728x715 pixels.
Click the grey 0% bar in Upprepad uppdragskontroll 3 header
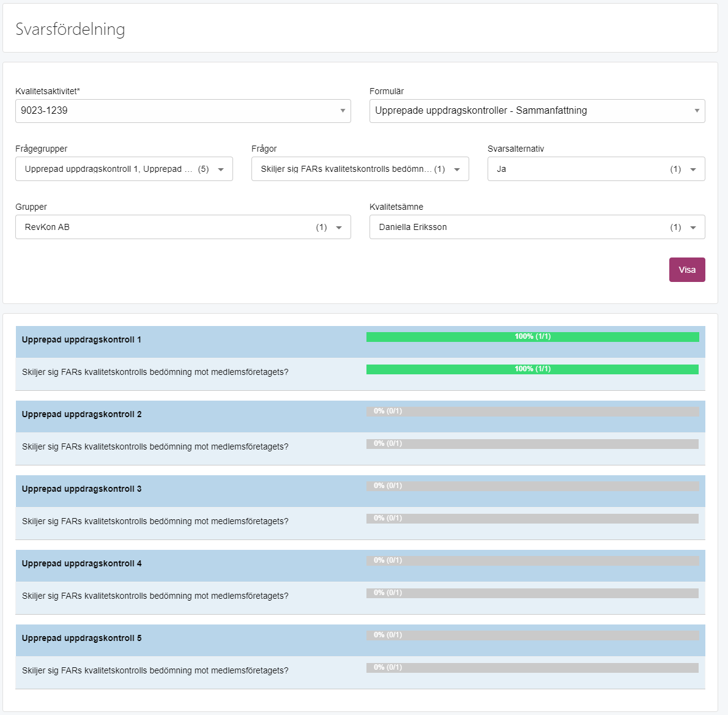tap(532, 487)
